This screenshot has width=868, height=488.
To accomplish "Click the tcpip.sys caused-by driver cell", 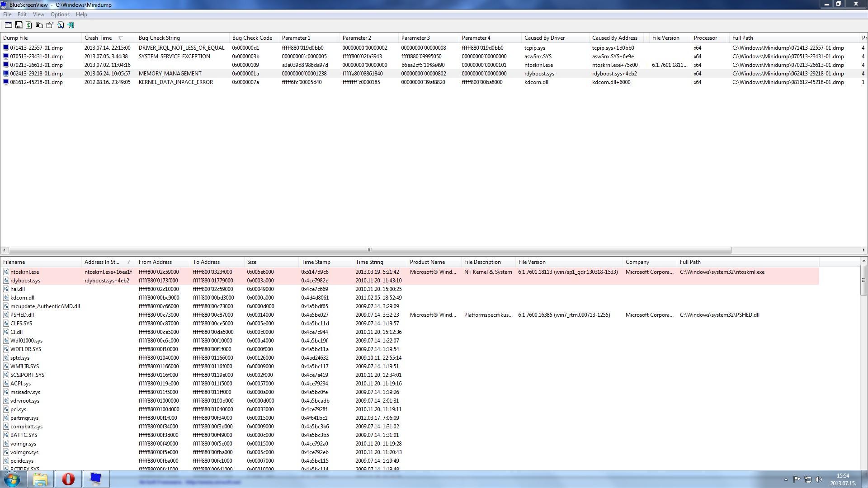I will click(534, 47).
